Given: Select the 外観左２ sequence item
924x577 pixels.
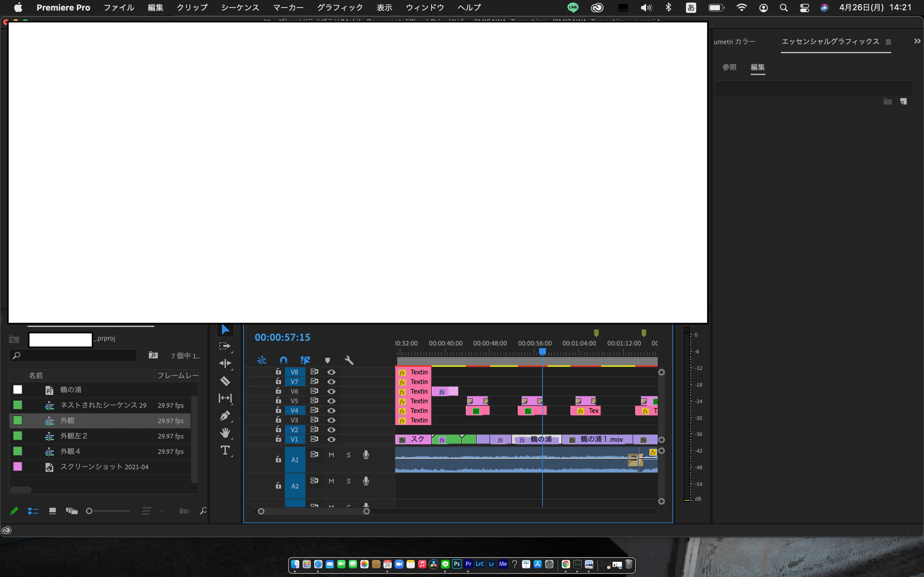Looking at the screenshot, I should coord(74,436).
